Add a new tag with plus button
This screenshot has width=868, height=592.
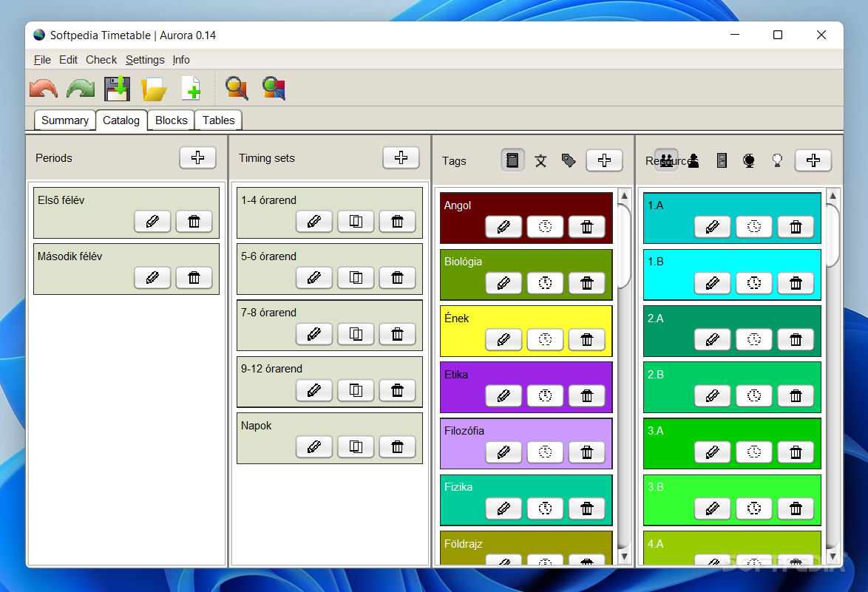pos(604,160)
